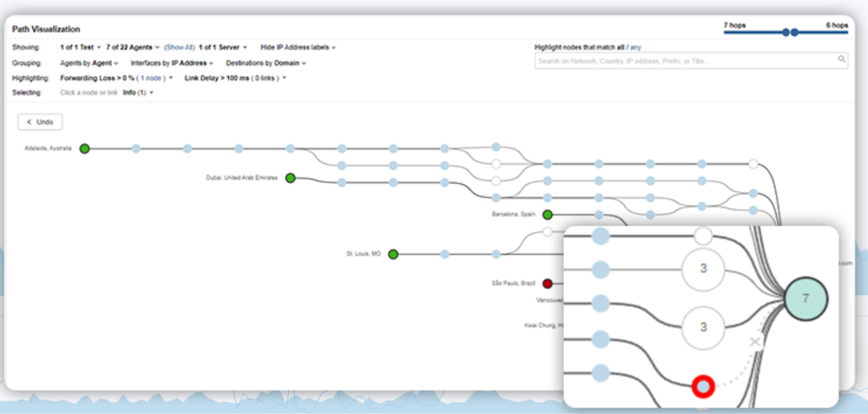The height and width of the screenshot is (414, 868).
Task: Click the first hop node after Dubai
Action: [x=341, y=182]
